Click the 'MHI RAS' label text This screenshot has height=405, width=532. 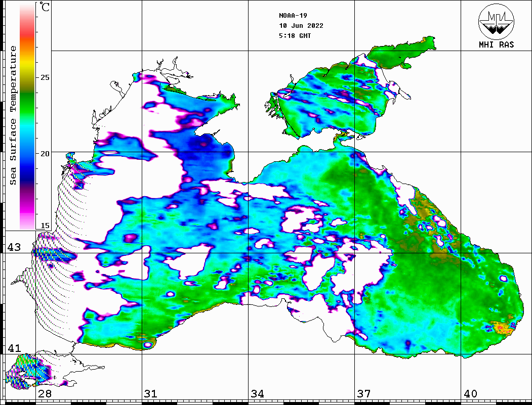tap(496, 44)
